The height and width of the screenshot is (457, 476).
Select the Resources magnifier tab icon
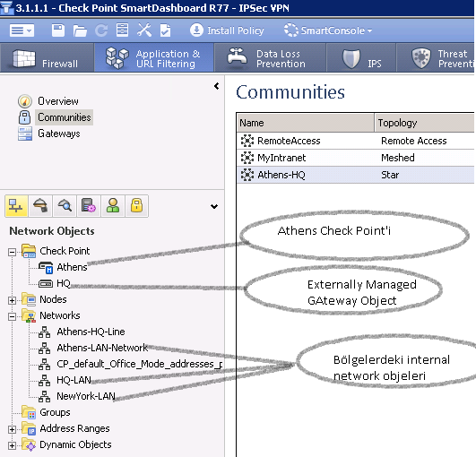tap(65, 206)
